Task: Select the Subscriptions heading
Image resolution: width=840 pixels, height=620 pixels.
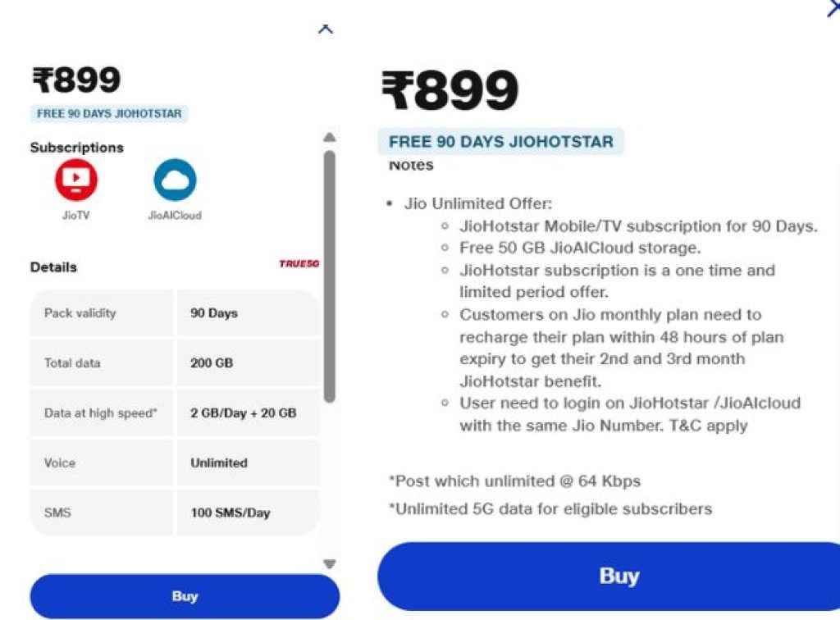Action: point(76,148)
